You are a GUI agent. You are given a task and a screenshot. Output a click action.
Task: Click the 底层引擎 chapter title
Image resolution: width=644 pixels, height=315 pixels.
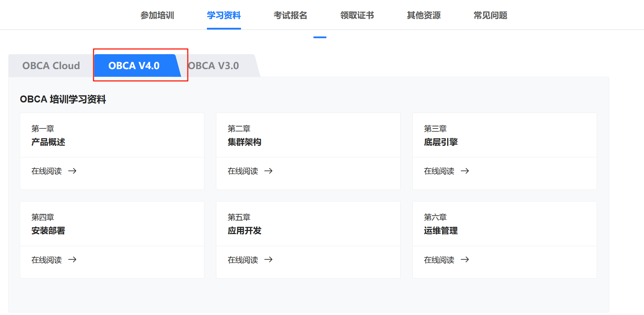[441, 142]
